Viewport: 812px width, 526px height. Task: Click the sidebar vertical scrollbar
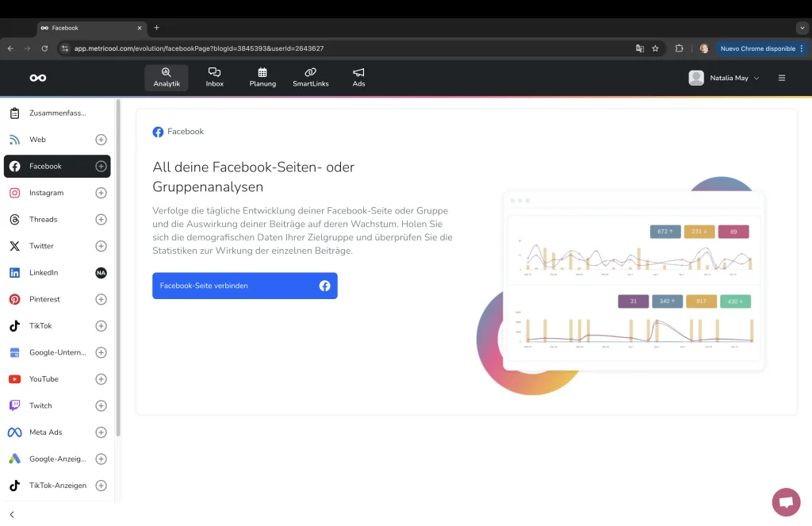(x=118, y=268)
